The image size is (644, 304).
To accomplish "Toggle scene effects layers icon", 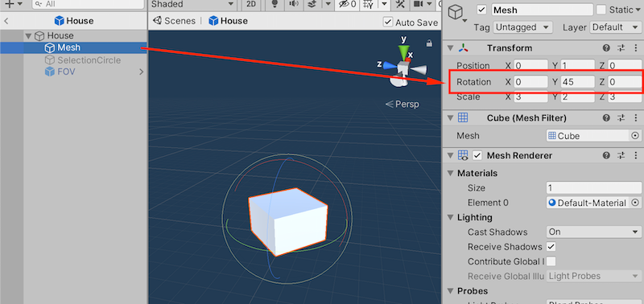I will click(x=312, y=4).
